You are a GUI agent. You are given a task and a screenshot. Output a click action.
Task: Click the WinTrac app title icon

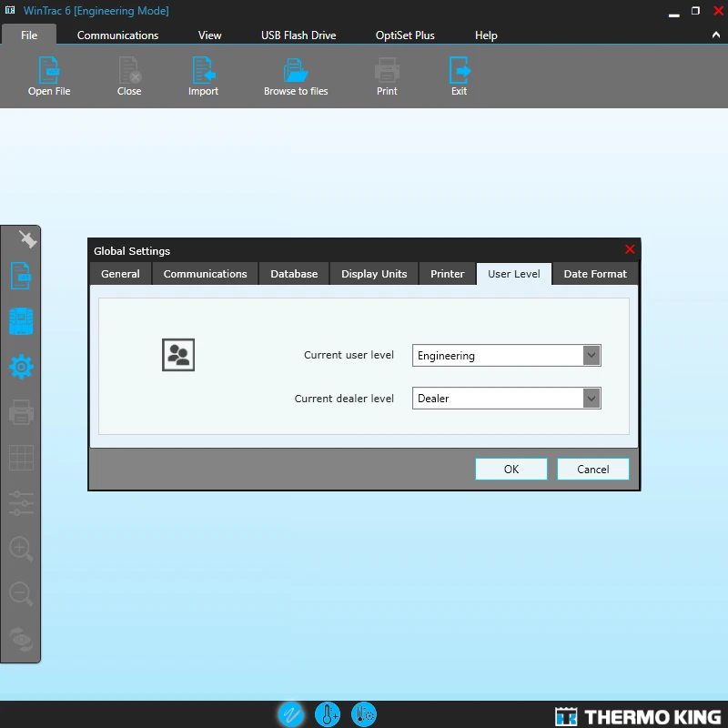point(10,10)
